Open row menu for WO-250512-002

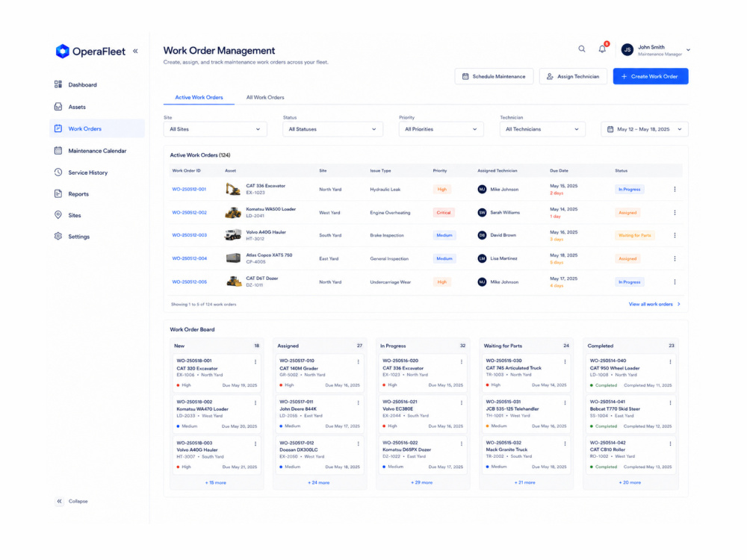click(675, 212)
